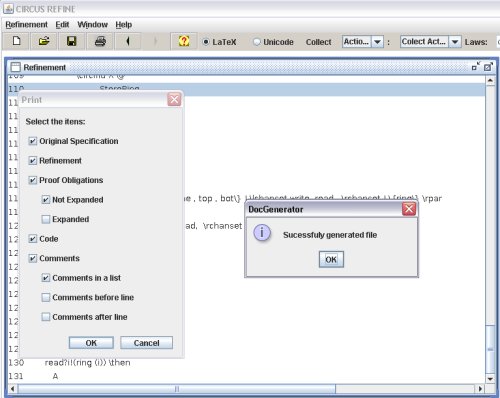Image resolution: width=500 pixels, height=398 pixels.
Task: Click the info icon in DocGenerator dialog
Action: point(262,233)
